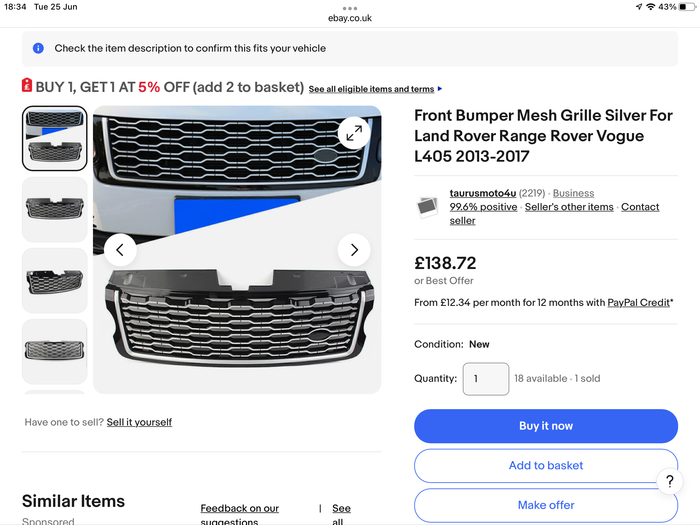This screenshot has width=700, height=525.
Task: Tap the red sale tag icon
Action: 27,85
